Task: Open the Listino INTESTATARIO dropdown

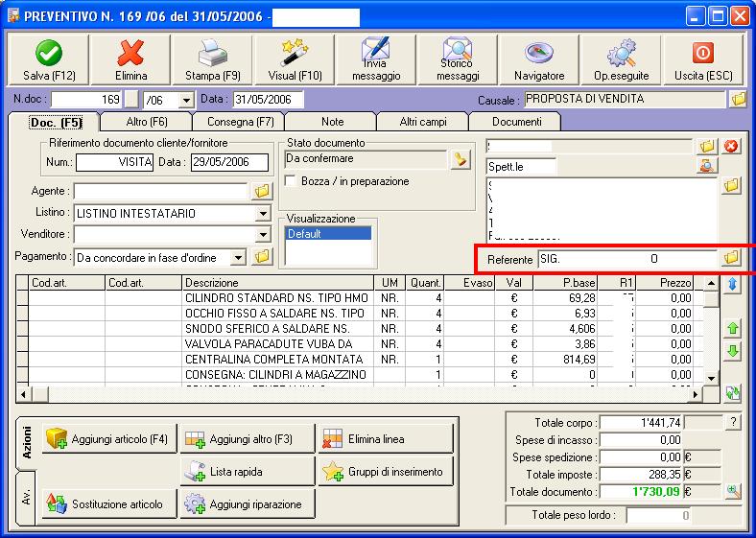Action: tap(263, 213)
